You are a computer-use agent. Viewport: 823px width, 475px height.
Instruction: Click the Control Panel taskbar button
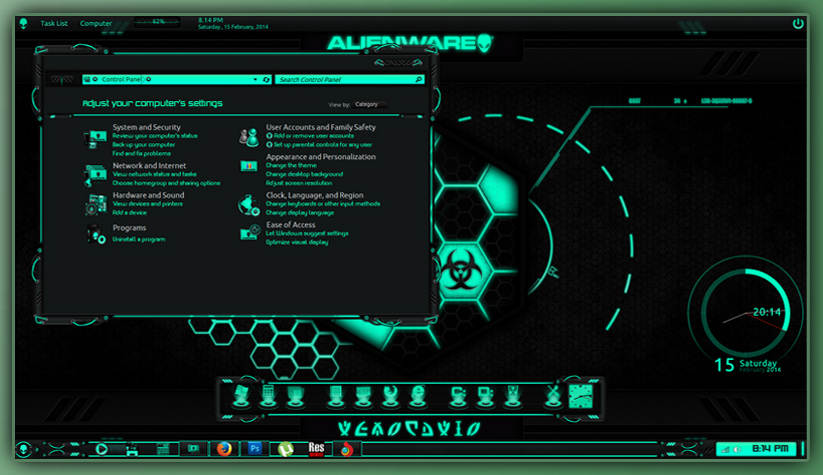tap(193, 449)
